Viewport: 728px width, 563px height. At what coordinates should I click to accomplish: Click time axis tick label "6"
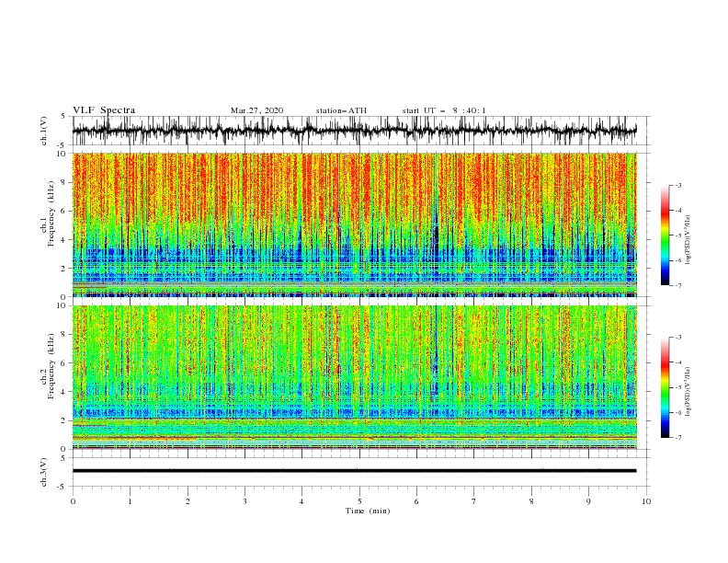point(416,501)
